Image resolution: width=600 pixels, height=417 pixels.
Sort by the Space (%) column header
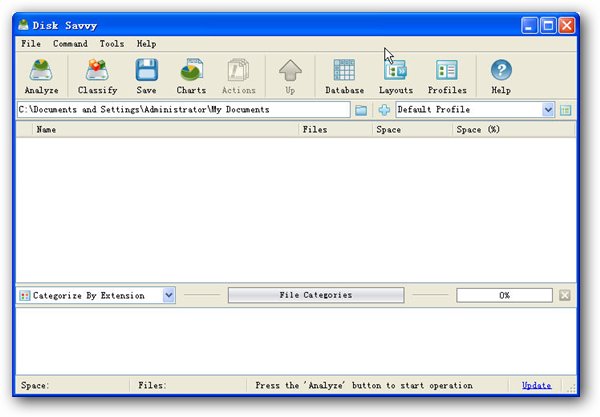pos(514,130)
